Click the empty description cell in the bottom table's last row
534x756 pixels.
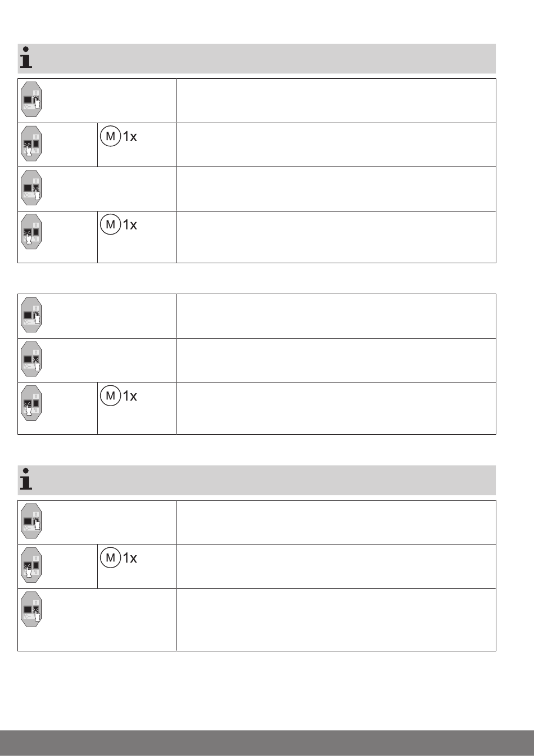tap(336, 620)
